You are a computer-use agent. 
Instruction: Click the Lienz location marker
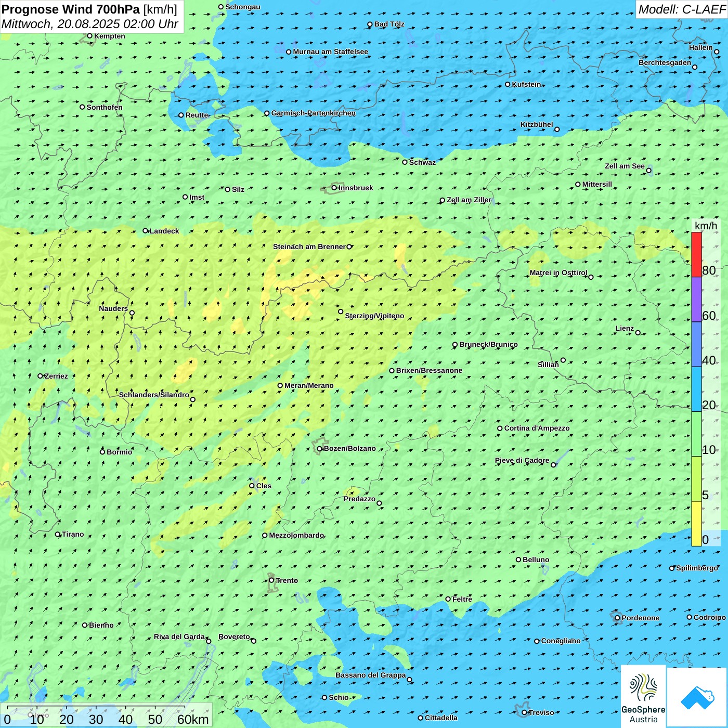(x=638, y=333)
